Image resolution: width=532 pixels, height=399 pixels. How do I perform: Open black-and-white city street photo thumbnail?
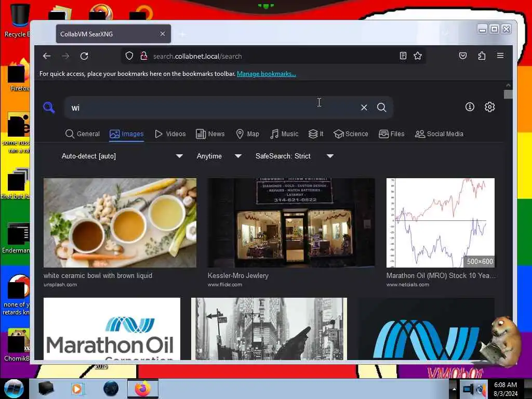[269, 329]
